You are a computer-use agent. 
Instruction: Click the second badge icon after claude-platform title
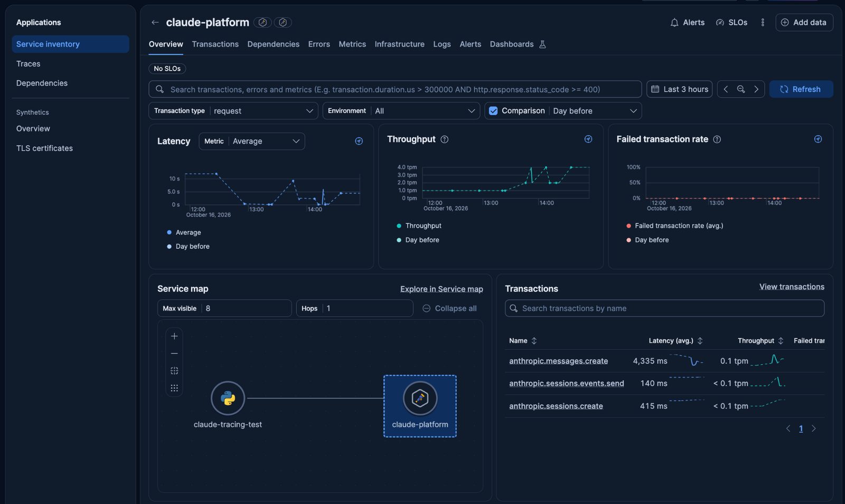pyautogui.click(x=283, y=22)
